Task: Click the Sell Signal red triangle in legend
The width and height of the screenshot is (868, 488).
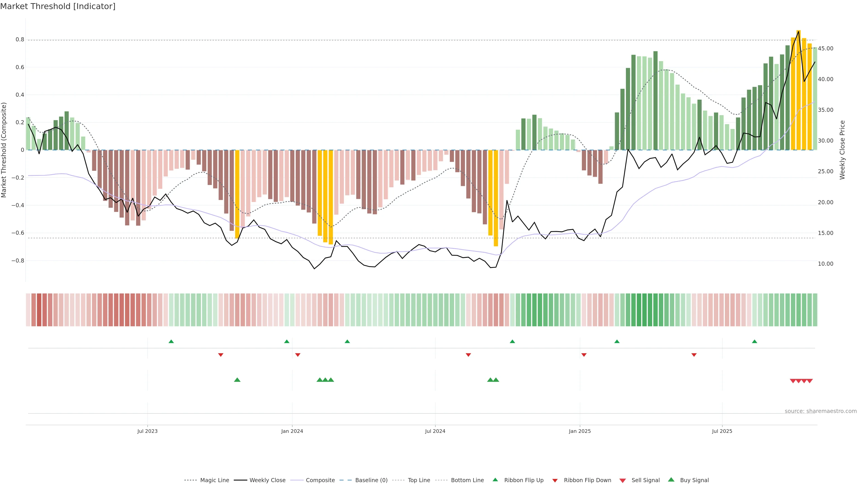Action: (x=622, y=480)
